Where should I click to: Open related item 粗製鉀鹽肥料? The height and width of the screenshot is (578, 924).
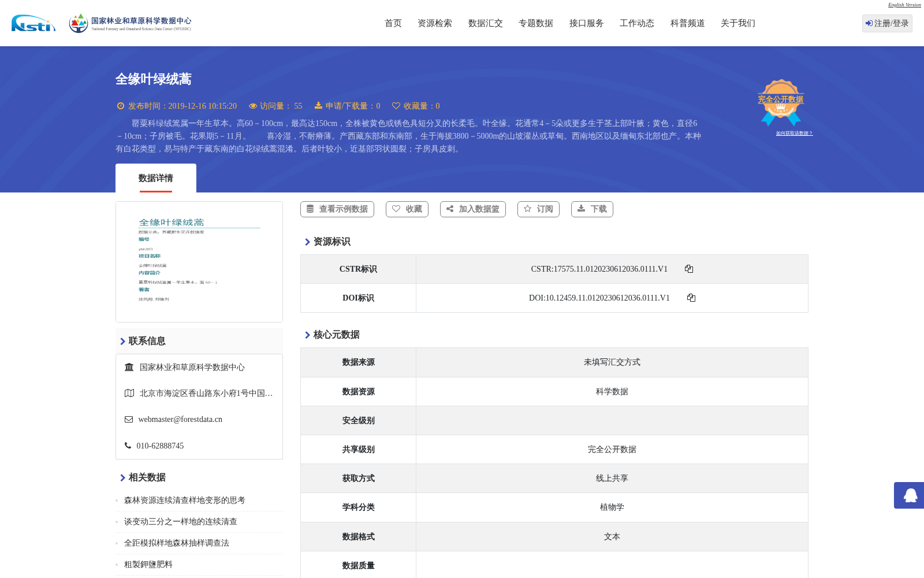click(x=148, y=565)
